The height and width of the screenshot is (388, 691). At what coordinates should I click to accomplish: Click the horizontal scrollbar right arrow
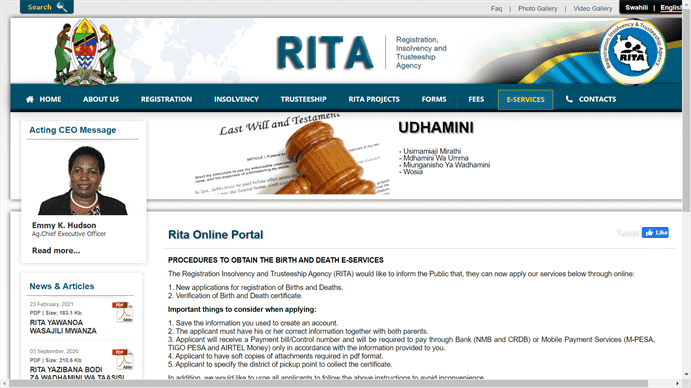point(678,384)
